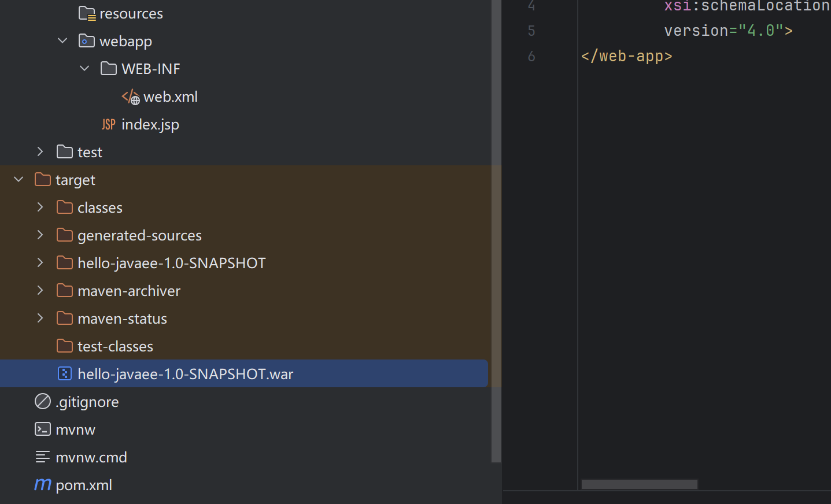This screenshot has width=831, height=504.
Task: Click the editor horizontal scrollbar
Action: tap(639, 484)
